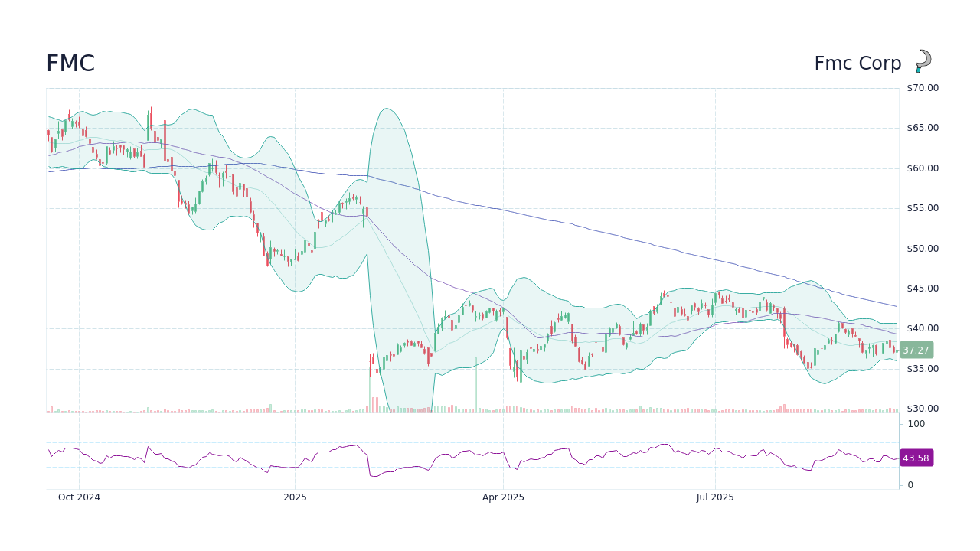Click the sickle icon beside Fmc Corp
Image resolution: width=980 pixels, height=551 pixels.
click(x=923, y=61)
